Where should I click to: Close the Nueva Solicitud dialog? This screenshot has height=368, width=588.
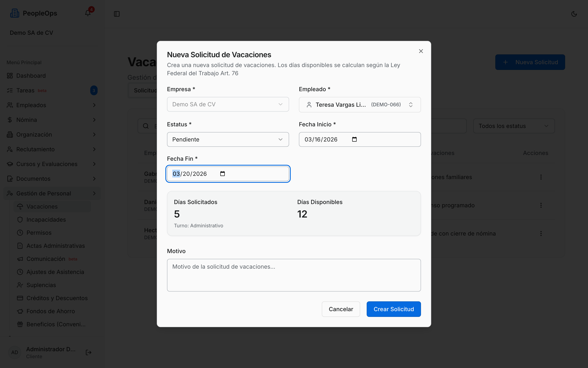click(x=421, y=51)
